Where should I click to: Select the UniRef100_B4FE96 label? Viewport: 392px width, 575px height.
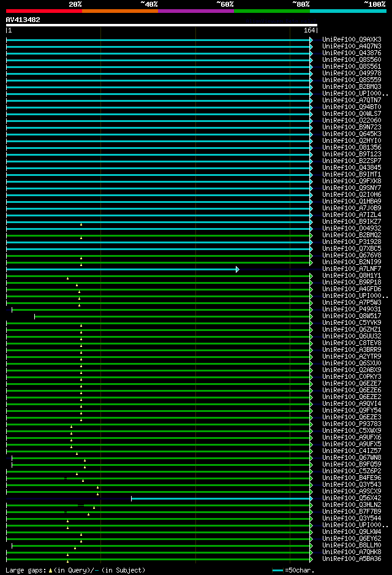(x=352, y=478)
